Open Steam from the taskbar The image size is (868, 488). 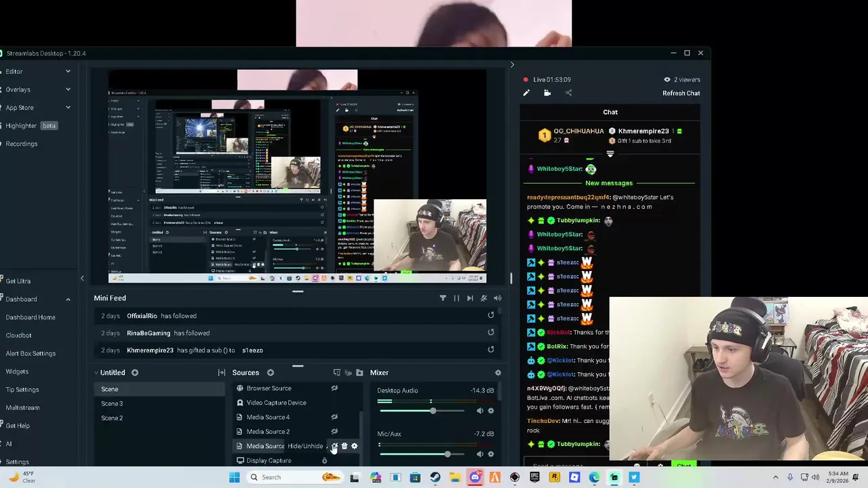pyautogui.click(x=435, y=477)
